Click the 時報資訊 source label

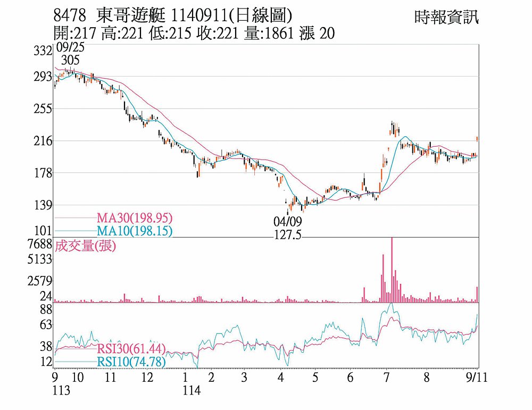point(446,17)
